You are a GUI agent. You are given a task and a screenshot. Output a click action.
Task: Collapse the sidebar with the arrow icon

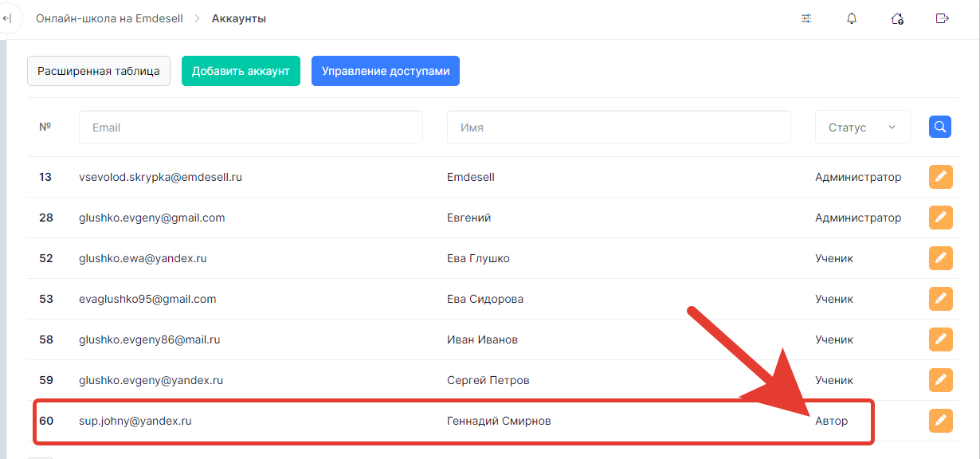7,18
